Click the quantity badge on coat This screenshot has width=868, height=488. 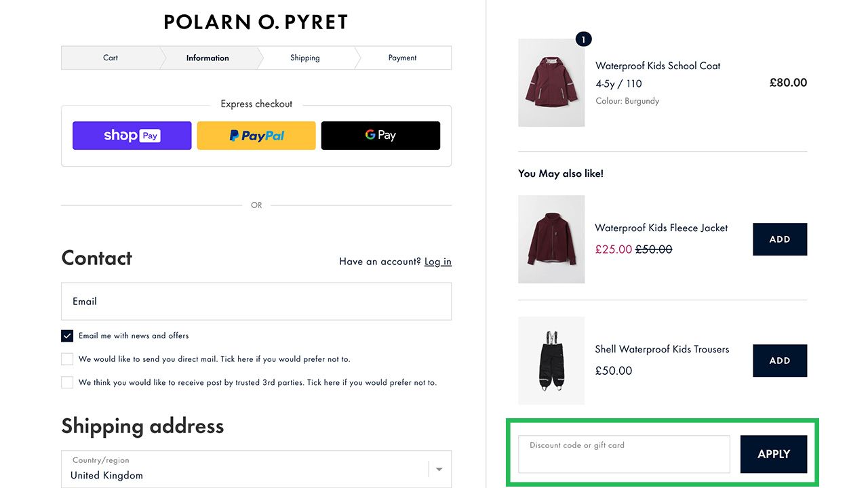[x=583, y=39]
